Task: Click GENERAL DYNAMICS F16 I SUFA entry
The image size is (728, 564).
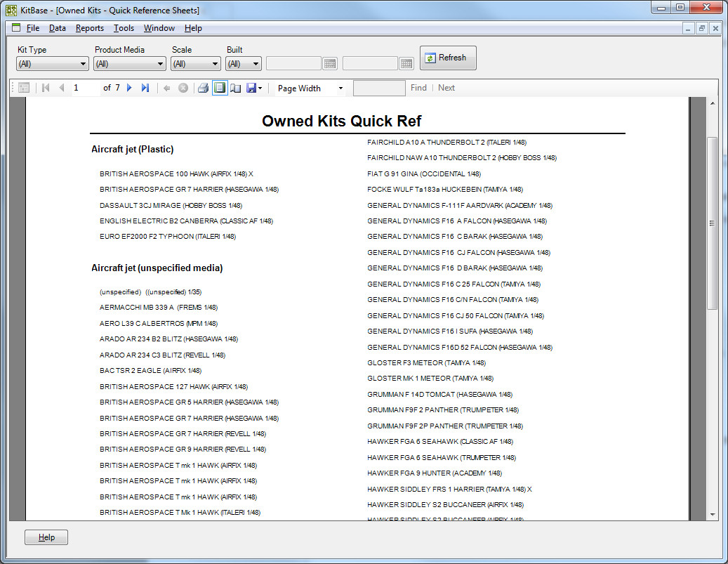Action: click(x=450, y=332)
